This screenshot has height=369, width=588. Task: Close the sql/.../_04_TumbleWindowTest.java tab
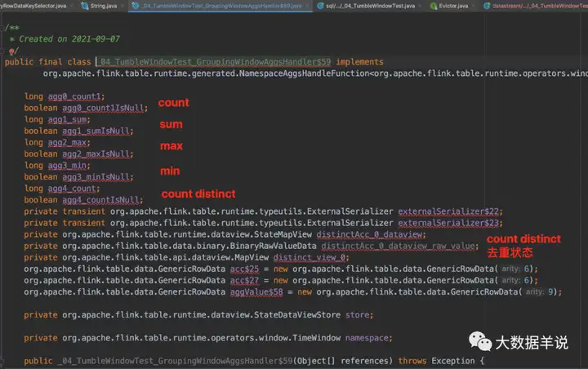(420, 6)
